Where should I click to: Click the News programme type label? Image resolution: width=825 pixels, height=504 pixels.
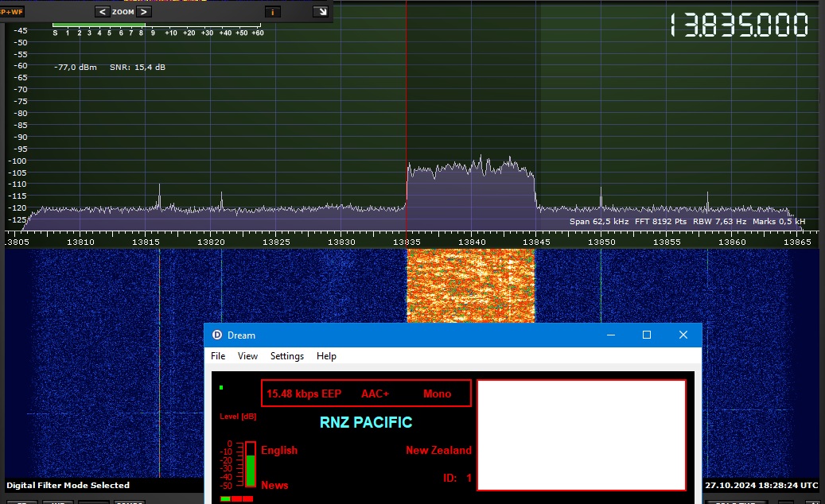(274, 485)
